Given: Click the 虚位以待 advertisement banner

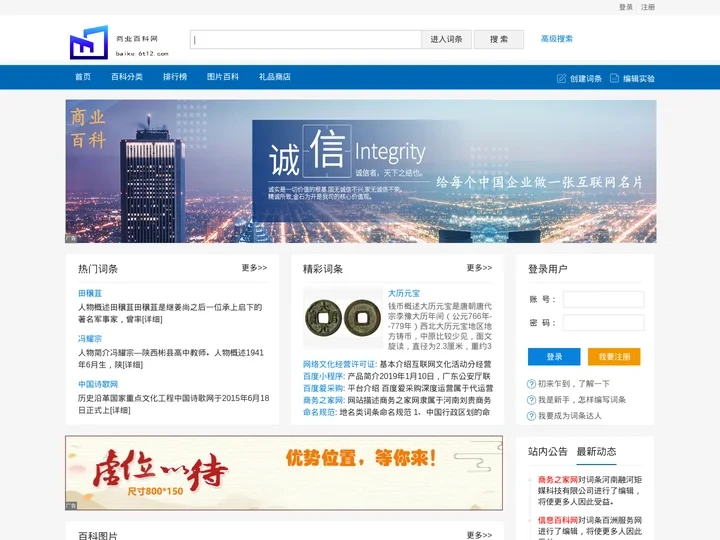Looking at the screenshot, I should click(x=284, y=473).
